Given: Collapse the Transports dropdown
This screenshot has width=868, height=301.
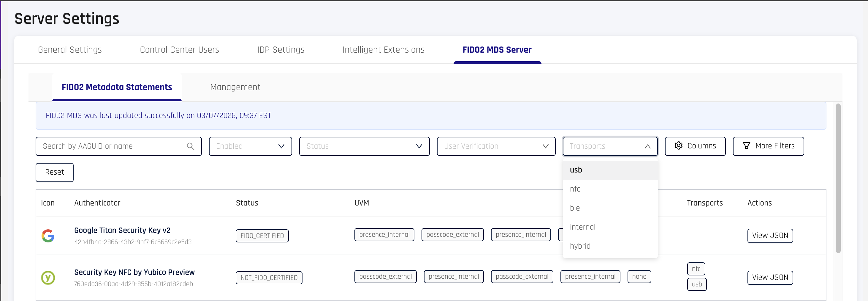Looking at the screenshot, I should [x=647, y=146].
